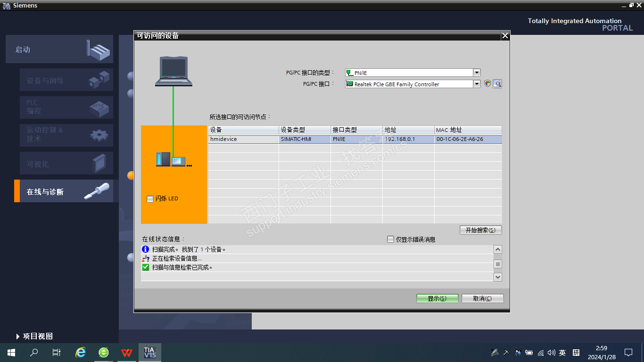The width and height of the screenshot is (644, 362).
Task: Click the gray fin-shaped tray icon
Action: [x=495, y=353]
